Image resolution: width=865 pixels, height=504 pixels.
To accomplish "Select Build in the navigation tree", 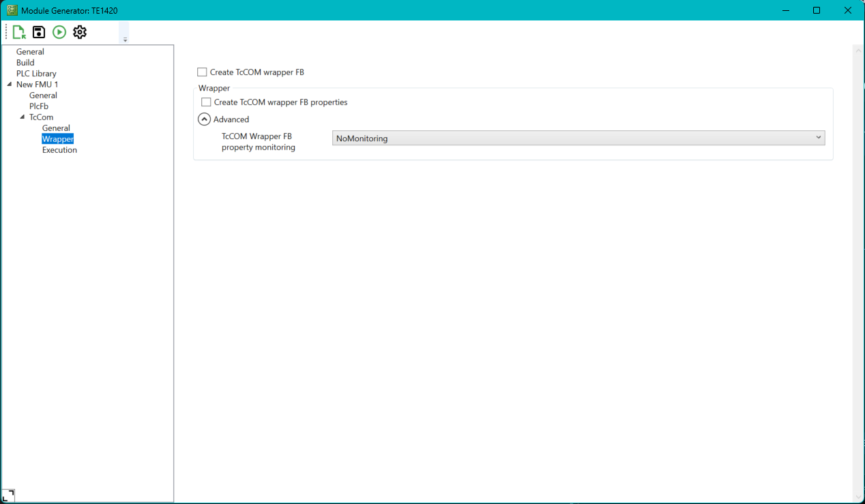I will pyautogui.click(x=25, y=62).
